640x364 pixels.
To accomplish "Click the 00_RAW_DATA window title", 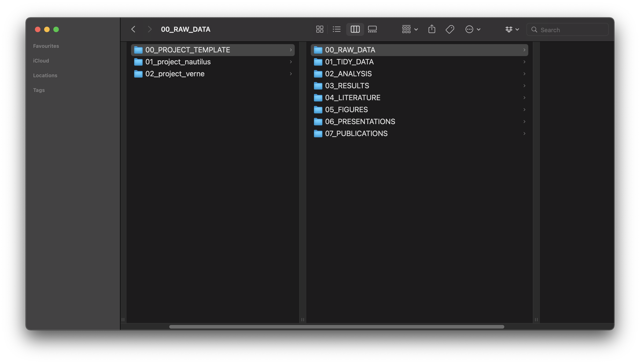I will pos(186,29).
